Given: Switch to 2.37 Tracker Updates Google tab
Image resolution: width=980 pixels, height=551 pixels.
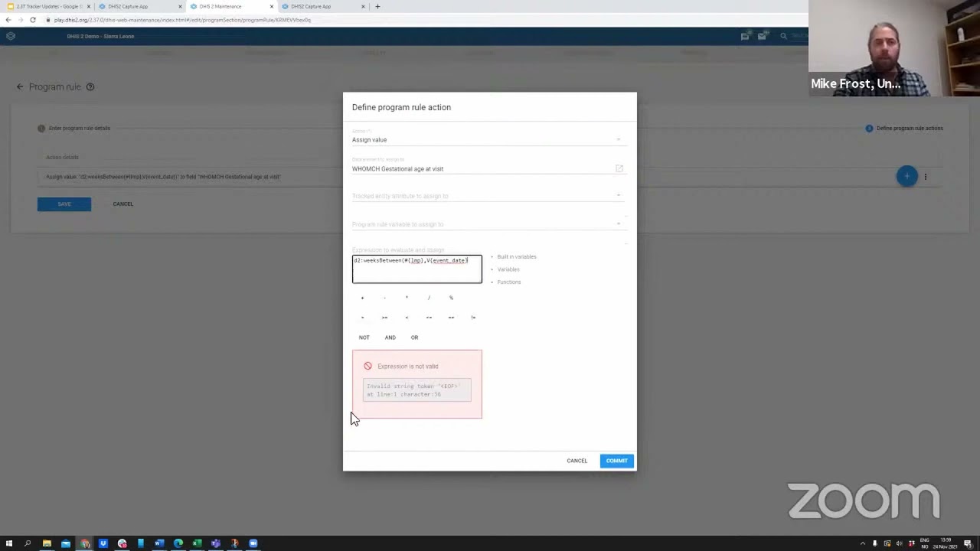Looking at the screenshot, I should [48, 6].
